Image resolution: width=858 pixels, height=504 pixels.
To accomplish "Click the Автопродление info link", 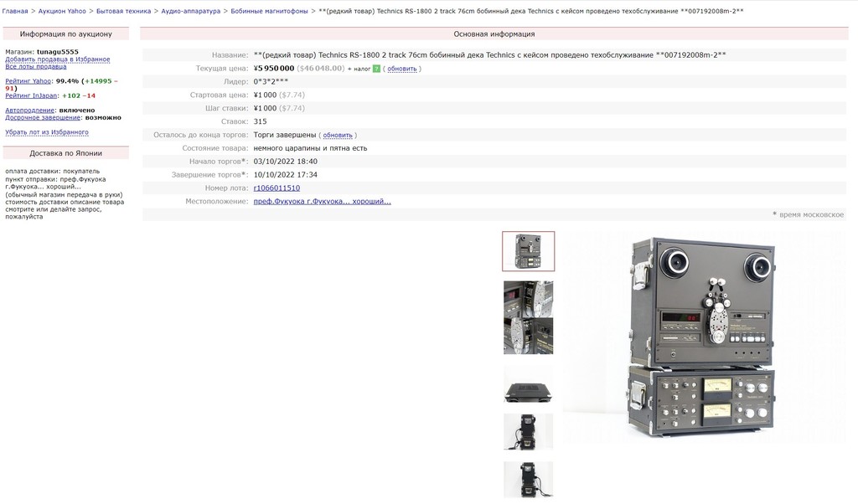I will pos(30,111).
